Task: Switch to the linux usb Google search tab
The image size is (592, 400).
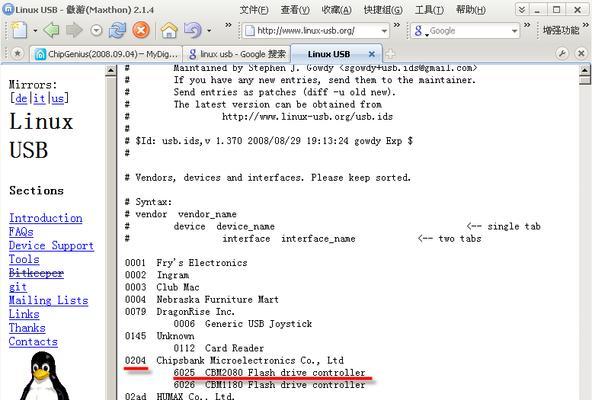Action: (x=236, y=54)
